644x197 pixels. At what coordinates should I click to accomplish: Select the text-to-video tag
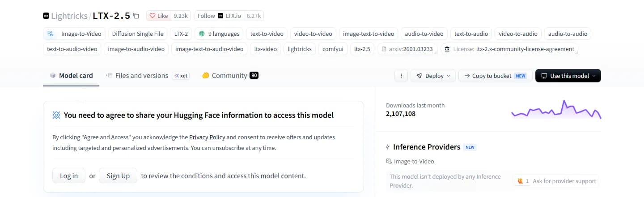click(267, 34)
